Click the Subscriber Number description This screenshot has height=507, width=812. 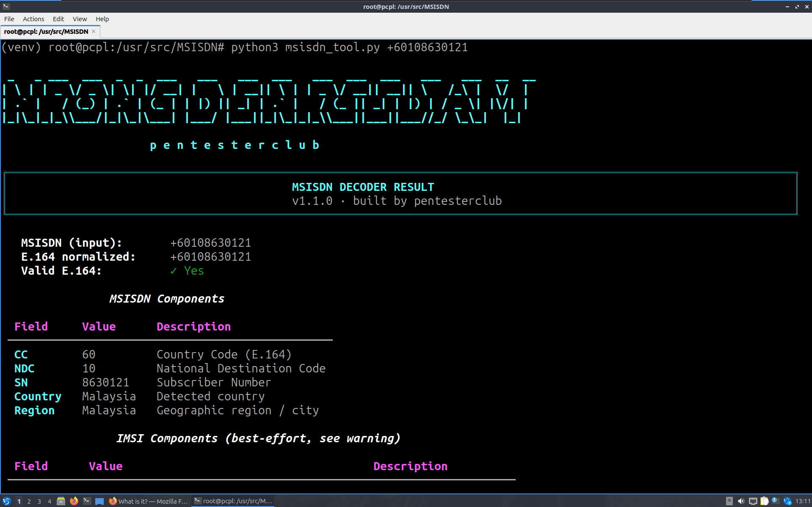pos(214,383)
